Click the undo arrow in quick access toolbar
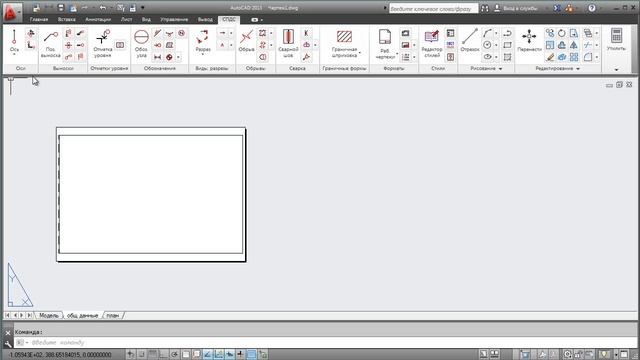640x360 pixels. (x=103, y=8)
